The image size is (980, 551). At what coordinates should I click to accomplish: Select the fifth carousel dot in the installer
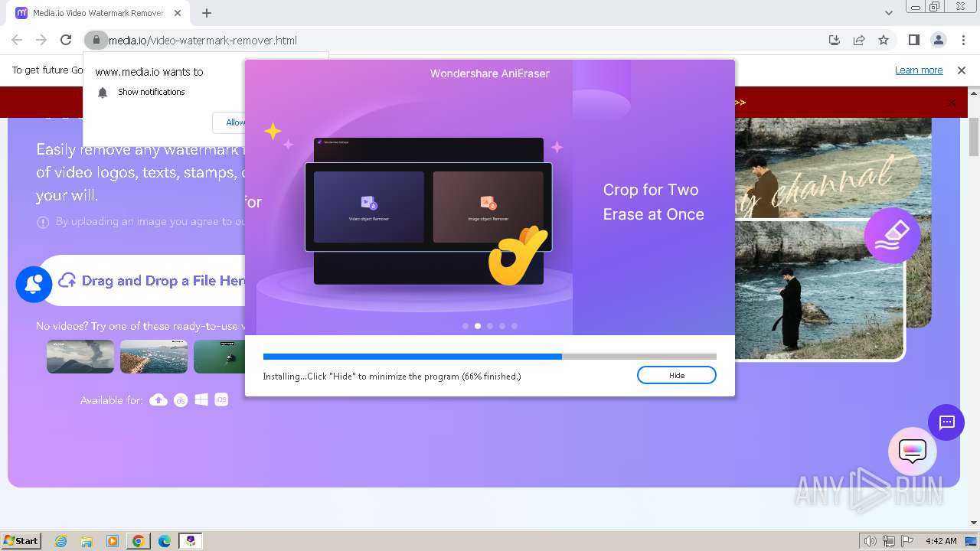coord(514,326)
